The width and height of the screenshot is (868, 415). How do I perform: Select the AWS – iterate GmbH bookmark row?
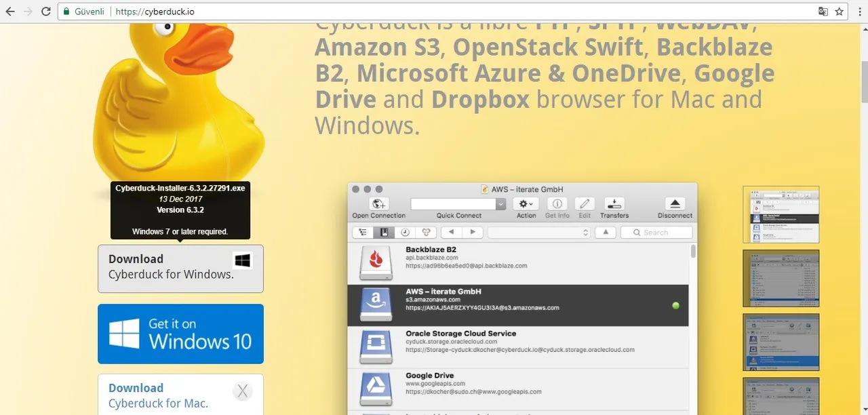518,305
